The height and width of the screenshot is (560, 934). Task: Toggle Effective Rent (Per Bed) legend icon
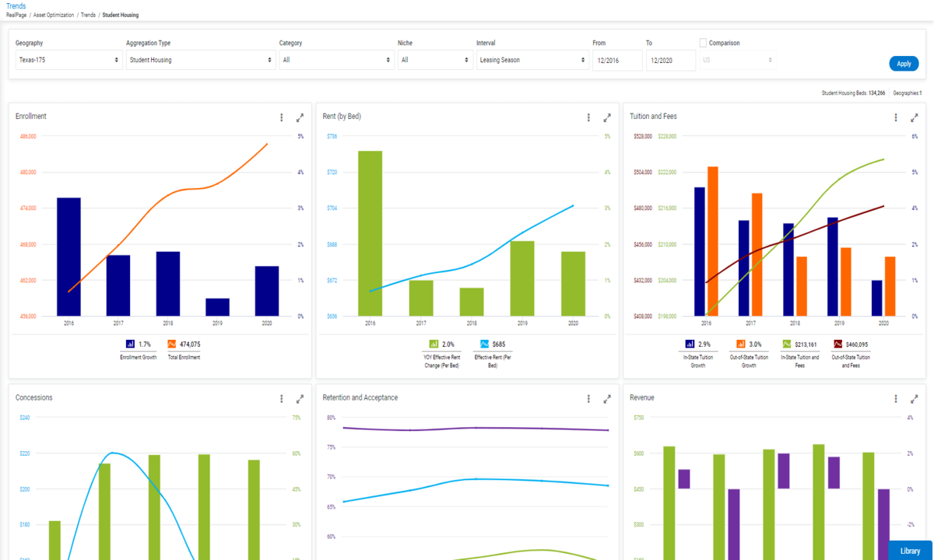click(x=484, y=344)
